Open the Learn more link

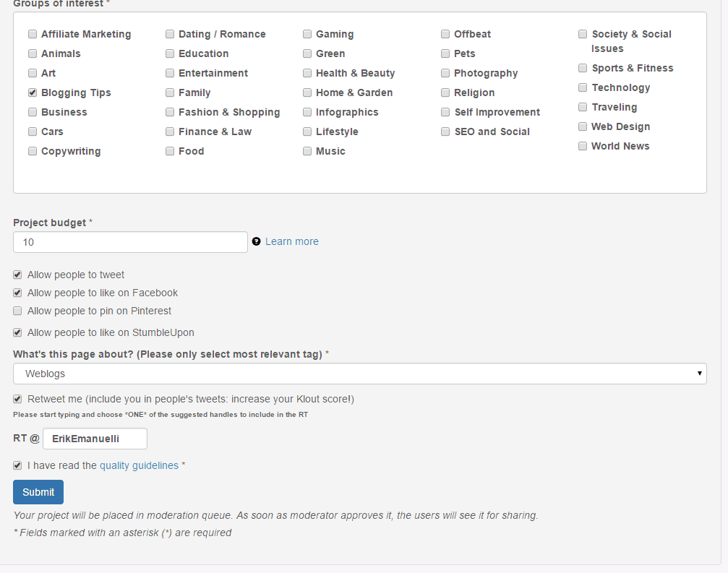(291, 241)
